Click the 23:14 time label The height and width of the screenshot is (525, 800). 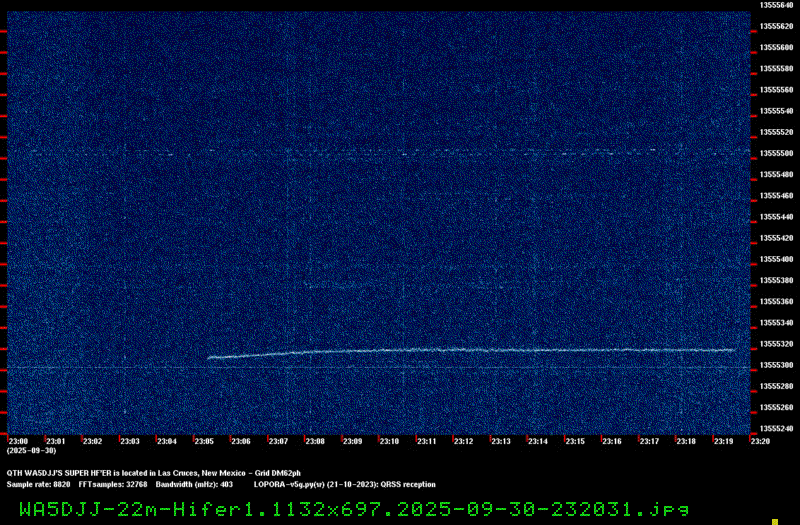point(538,441)
